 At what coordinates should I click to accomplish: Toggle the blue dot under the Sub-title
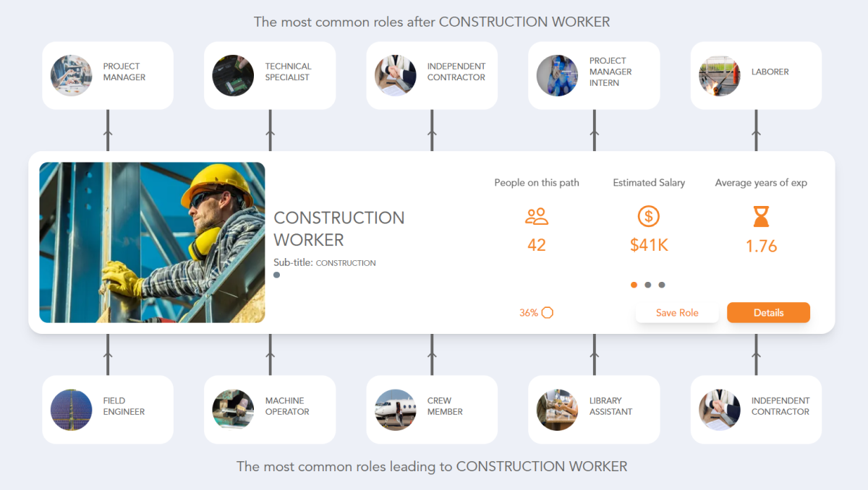pyautogui.click(x=276, y=275)
